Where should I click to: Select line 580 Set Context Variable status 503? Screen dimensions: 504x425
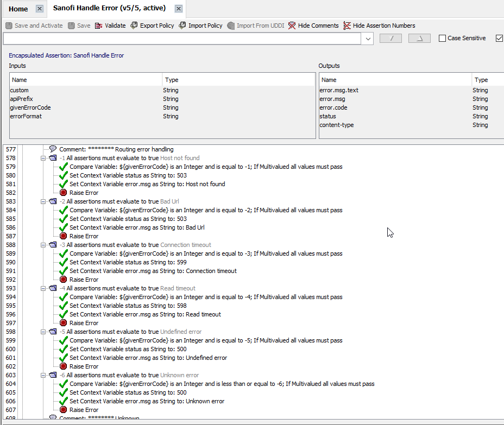point(128,175)
